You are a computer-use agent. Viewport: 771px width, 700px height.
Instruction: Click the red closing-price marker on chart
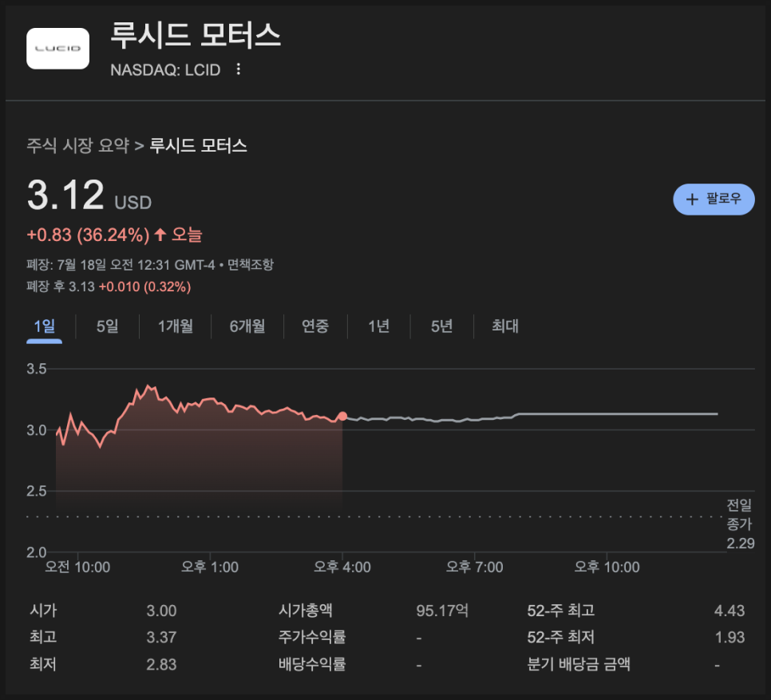coord(342,417)
